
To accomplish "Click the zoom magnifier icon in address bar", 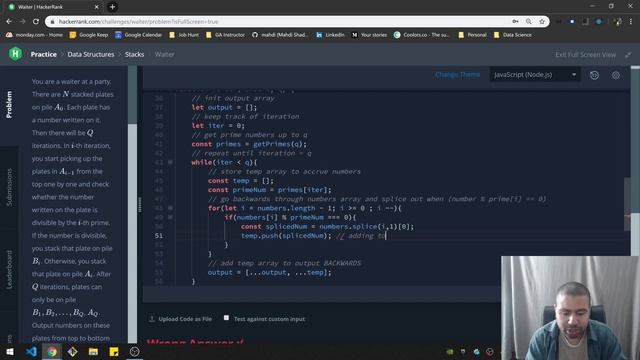I will click(x=529, y=22).
